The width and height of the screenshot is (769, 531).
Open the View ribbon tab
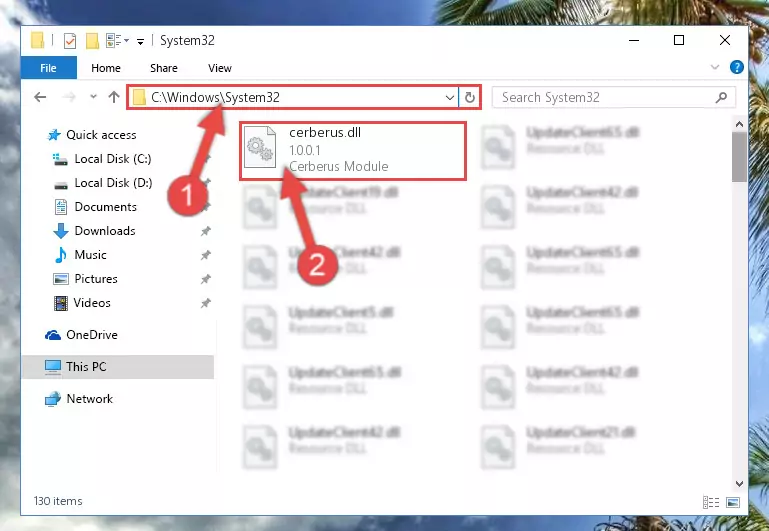(220, 68)
